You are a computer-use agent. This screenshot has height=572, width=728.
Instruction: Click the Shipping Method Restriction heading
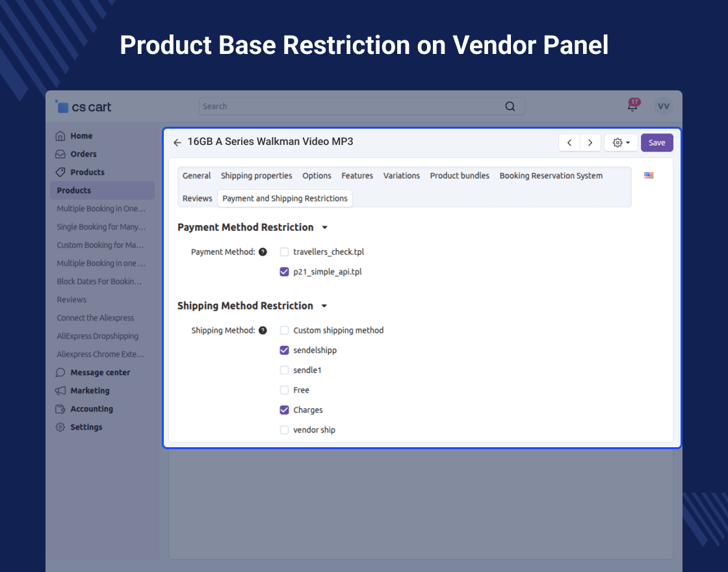click(x=245, y=306)
